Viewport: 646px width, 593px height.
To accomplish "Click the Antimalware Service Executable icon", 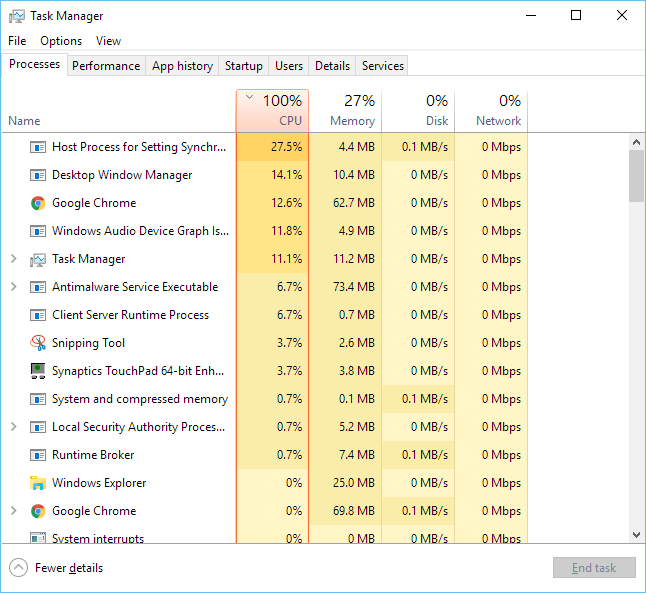I will pyautogui.click(x=38, y=287).
